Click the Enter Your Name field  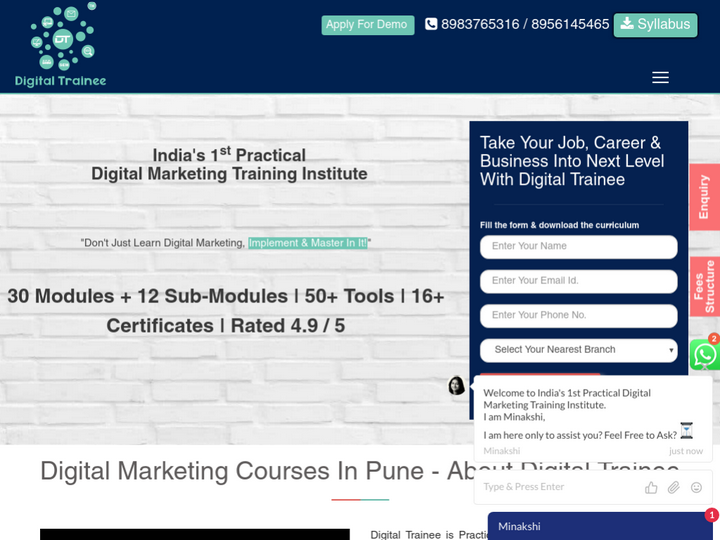[x=578, y=247]
